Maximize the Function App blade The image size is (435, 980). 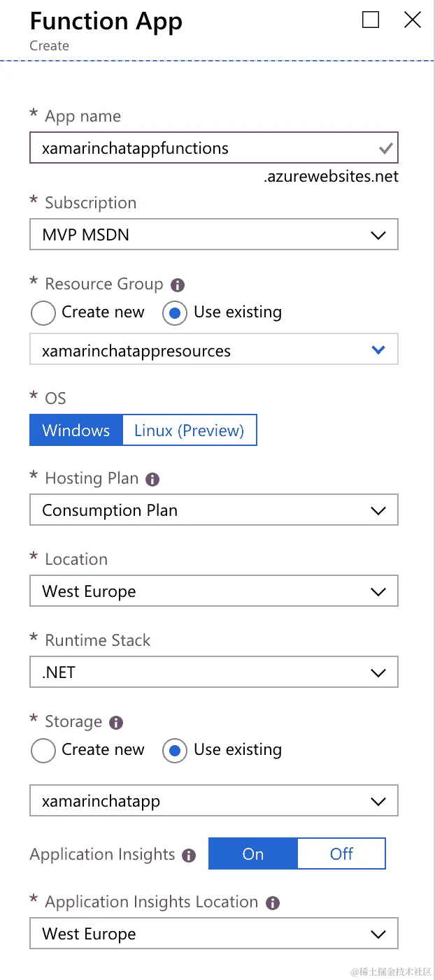(x=371, y=20)
